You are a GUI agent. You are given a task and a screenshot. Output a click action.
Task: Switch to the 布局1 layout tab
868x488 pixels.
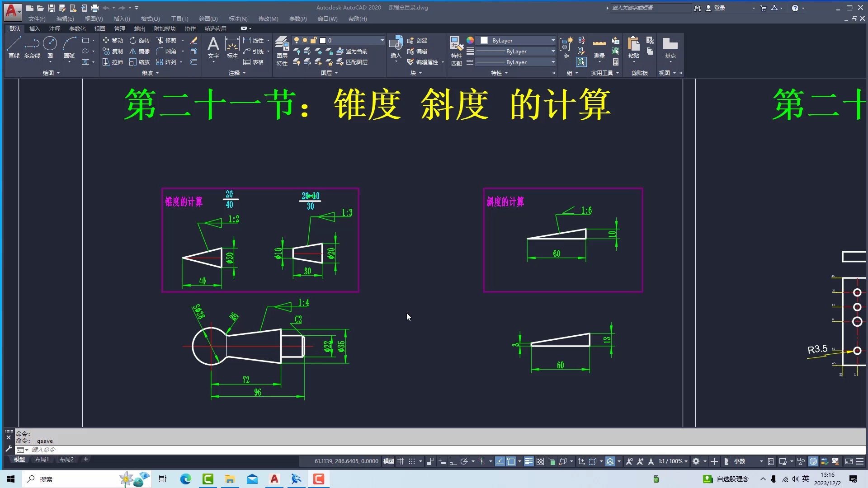(42, 459)
